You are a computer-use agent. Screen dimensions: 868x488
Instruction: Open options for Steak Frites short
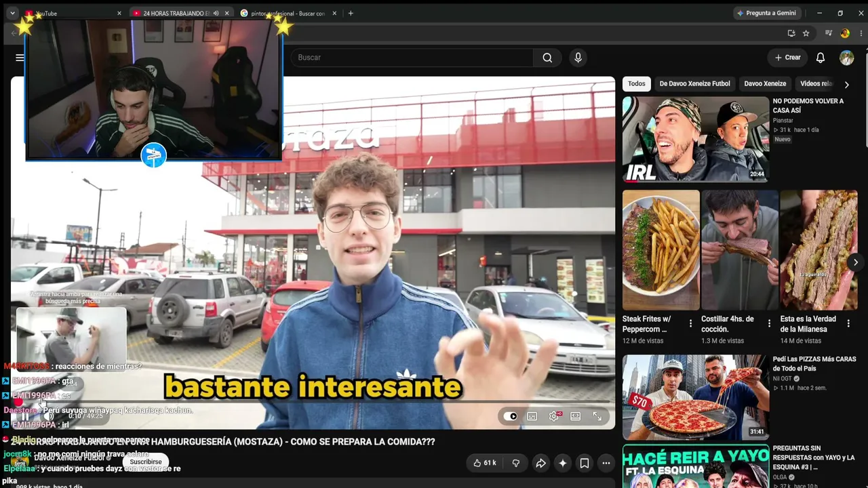690,324
